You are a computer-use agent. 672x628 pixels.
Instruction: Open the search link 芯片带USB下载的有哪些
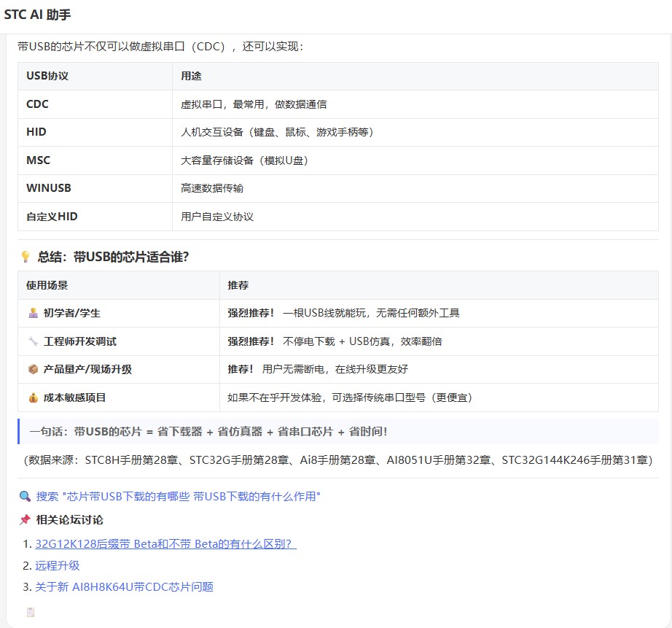coord(178,496)
